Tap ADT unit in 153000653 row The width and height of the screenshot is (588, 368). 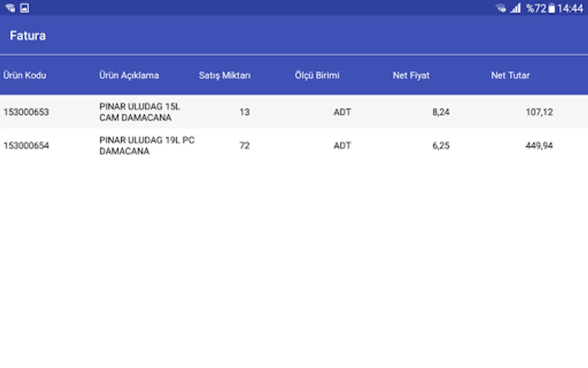[342, 112]
